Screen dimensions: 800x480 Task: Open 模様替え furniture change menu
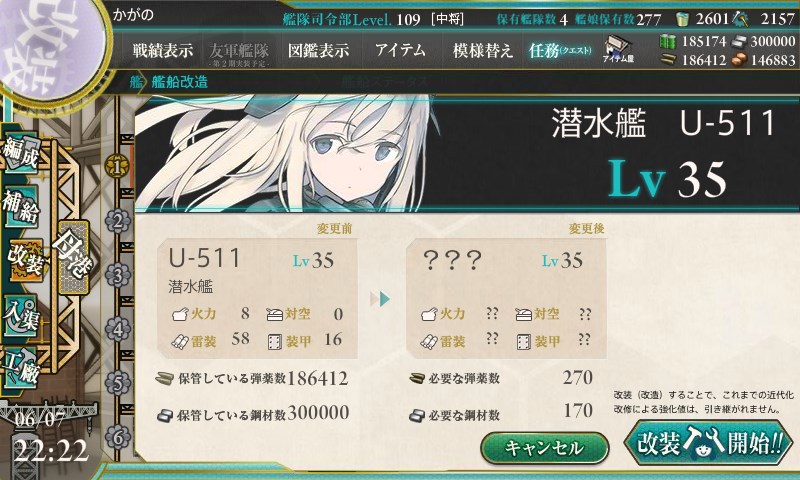pos(482,50)
